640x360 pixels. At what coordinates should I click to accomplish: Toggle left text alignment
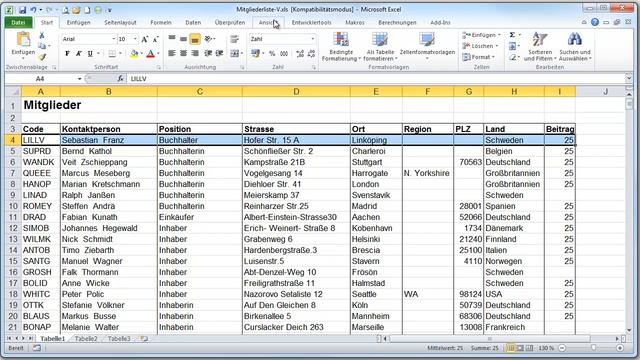click(x=172, y=53)
